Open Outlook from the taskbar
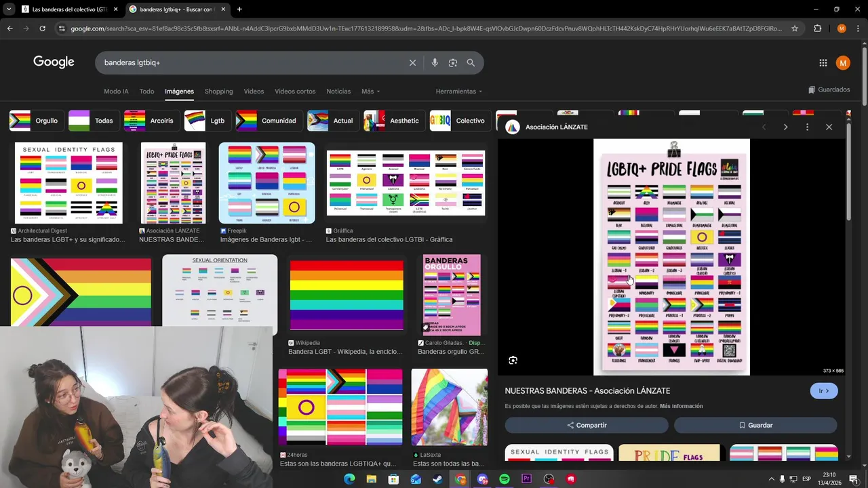Image resolution: width=868 pixels, height=488 pixels. pyautogui.click(x=416, y=479)
